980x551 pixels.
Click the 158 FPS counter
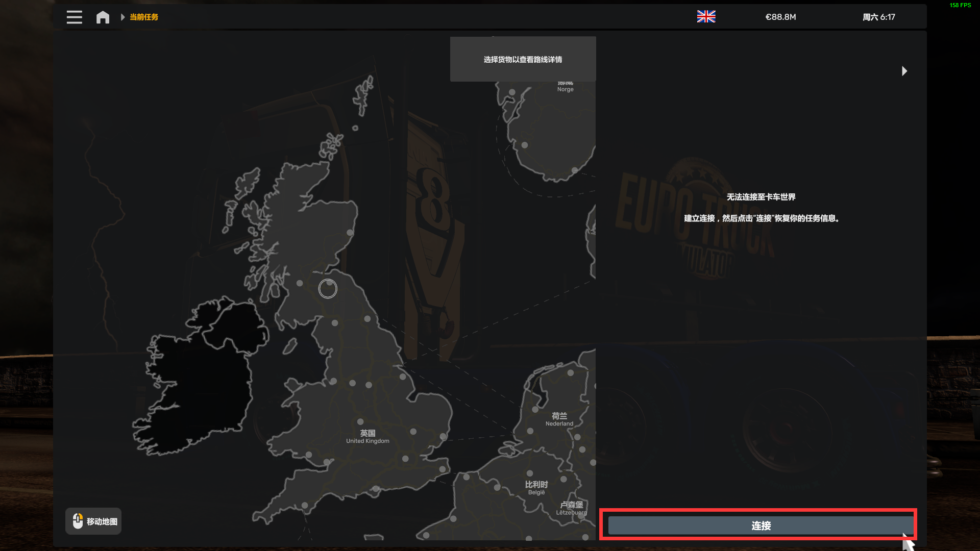[x=960, y=5]
